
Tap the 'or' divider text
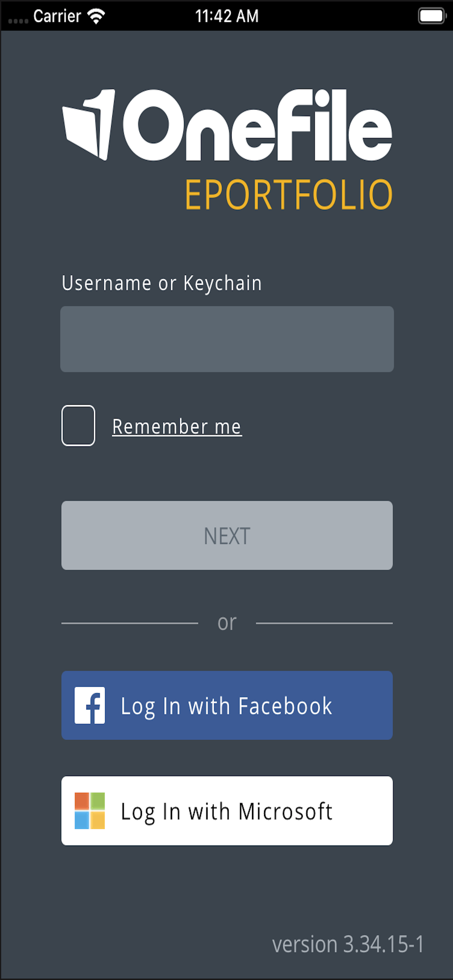pos(227,623)
